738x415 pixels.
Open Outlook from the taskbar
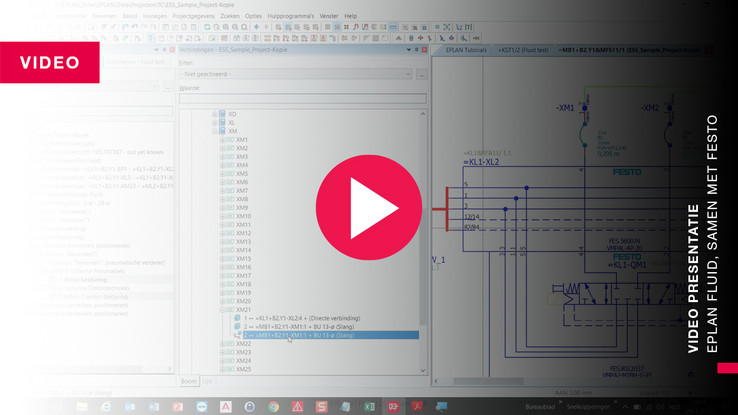(x=130, y=407)
